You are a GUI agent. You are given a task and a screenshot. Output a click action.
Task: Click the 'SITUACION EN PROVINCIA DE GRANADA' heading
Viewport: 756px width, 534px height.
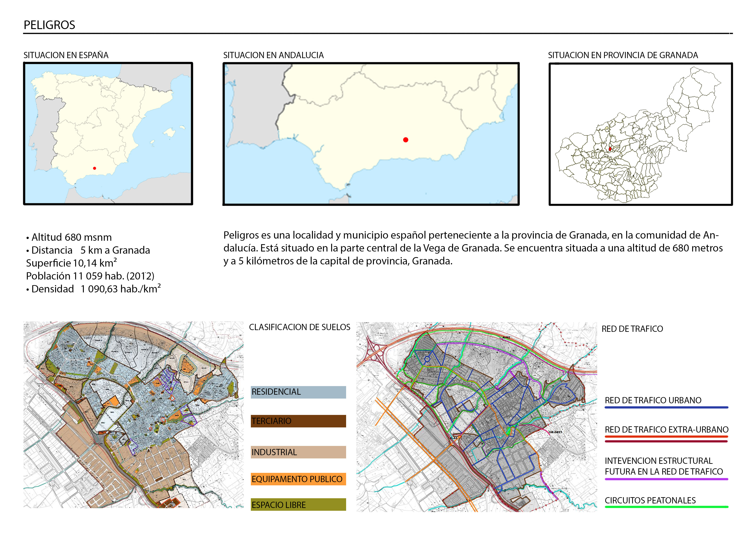point(623,55)
